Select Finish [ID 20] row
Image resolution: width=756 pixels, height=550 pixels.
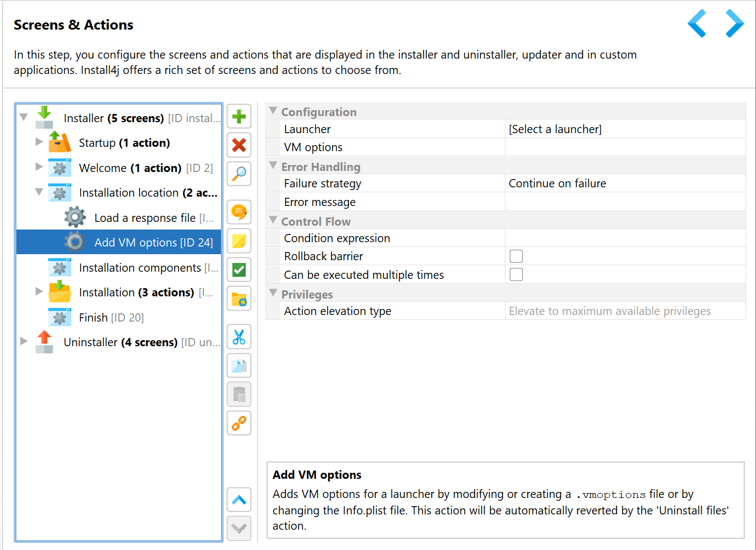coord(118,317)
